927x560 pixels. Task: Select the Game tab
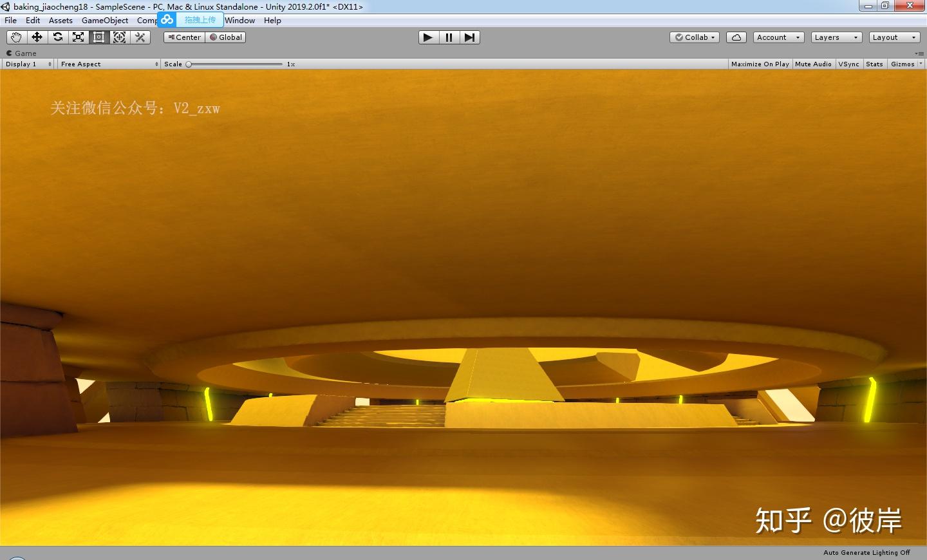pyautogui.click(x=21, y=53)
